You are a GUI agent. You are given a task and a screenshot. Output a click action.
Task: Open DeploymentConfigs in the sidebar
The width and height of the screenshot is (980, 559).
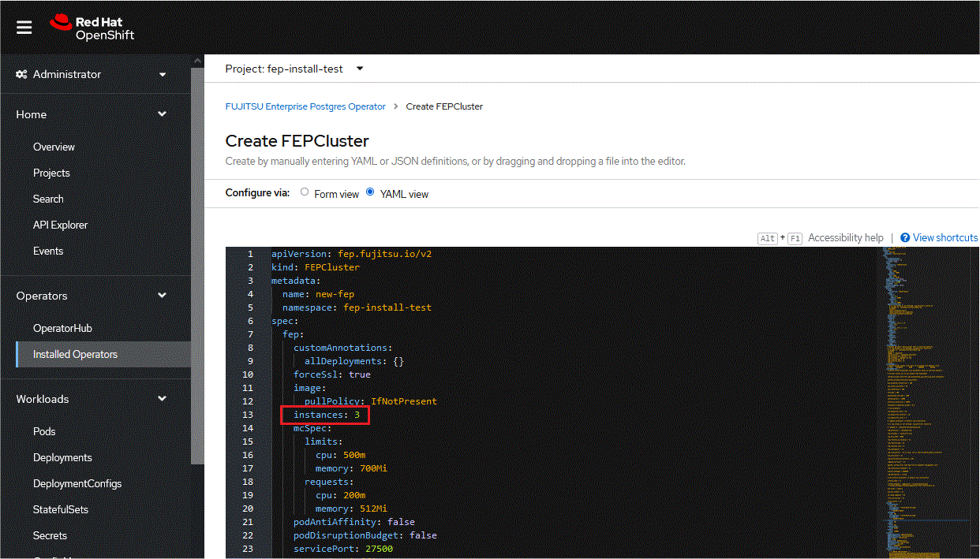pos(77,483)
